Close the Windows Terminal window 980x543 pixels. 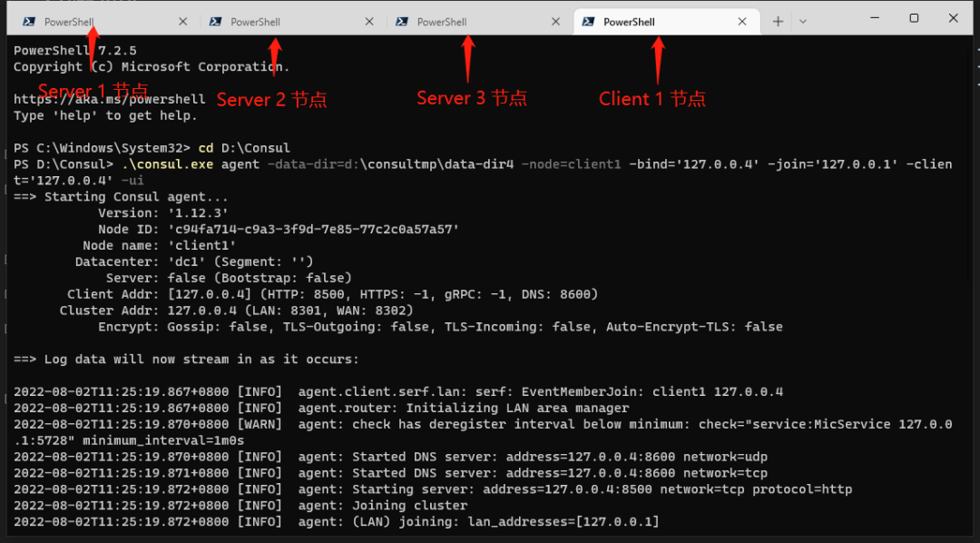[x=953, y=18]
